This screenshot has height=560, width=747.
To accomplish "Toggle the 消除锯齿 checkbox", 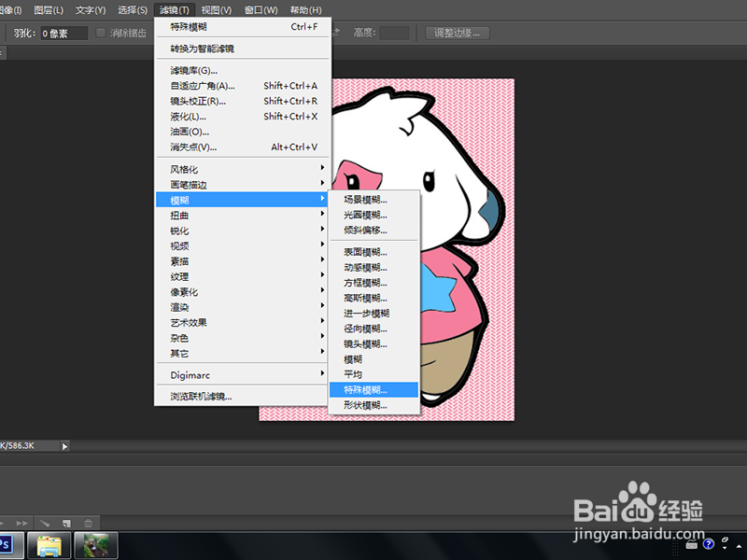I will (x=101, y=33).
